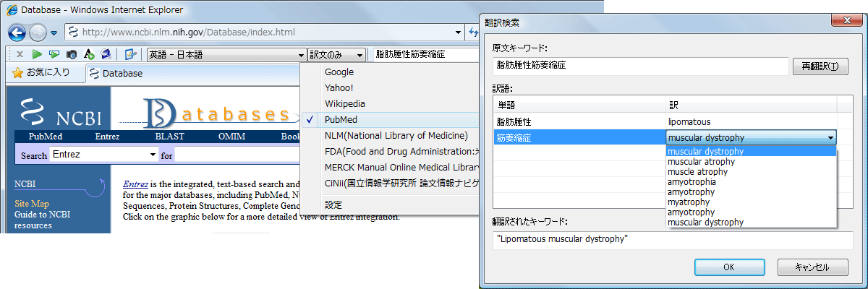Choose 'amyotrophia' from the list
Viewport: 868px width, 289px height.
click(751, 182)
